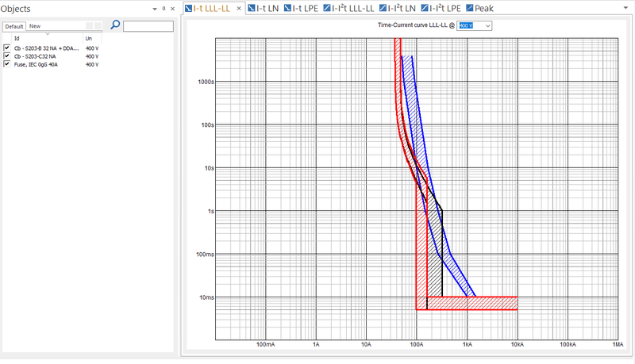635x364 pixels.
Task: Pin the Objects panel with the pushpin icon
Action: pos(164,9)
